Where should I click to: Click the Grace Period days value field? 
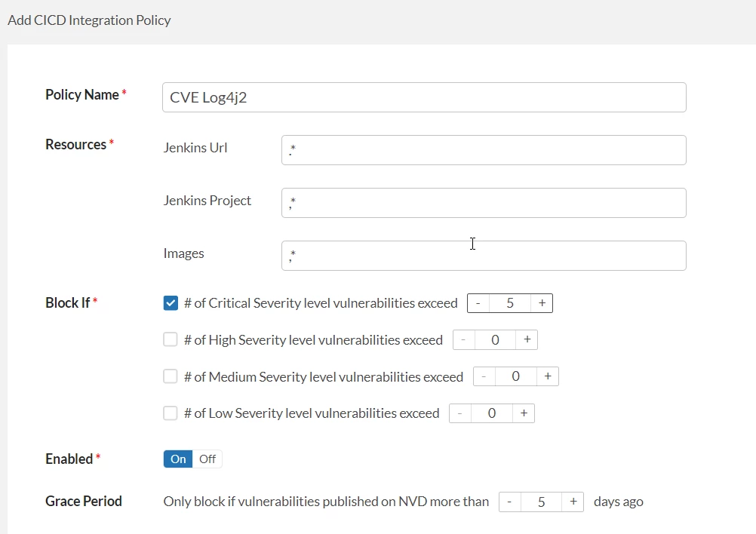[x=541, y=502]
